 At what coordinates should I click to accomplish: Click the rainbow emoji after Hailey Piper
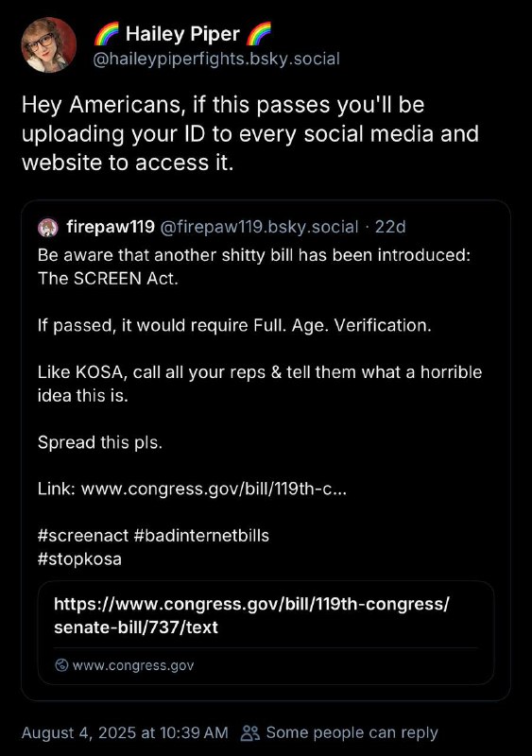click(259, 34)
